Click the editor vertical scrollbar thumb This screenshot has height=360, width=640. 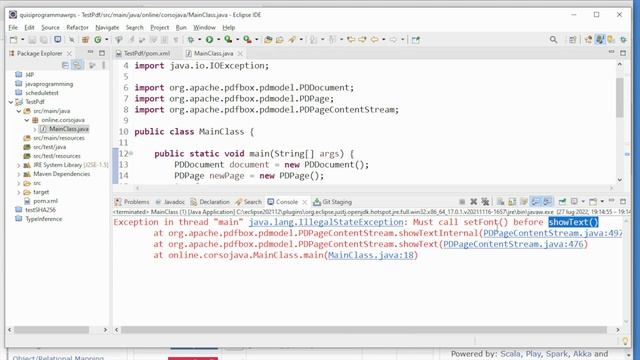pyautogui.click(x=620, y=97)
